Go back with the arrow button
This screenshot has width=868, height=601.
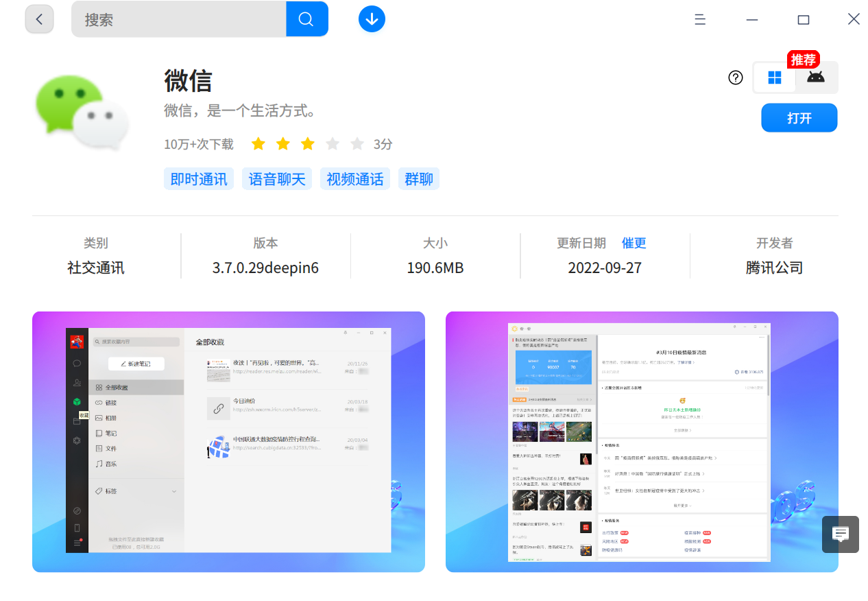[x=39, y=19]
